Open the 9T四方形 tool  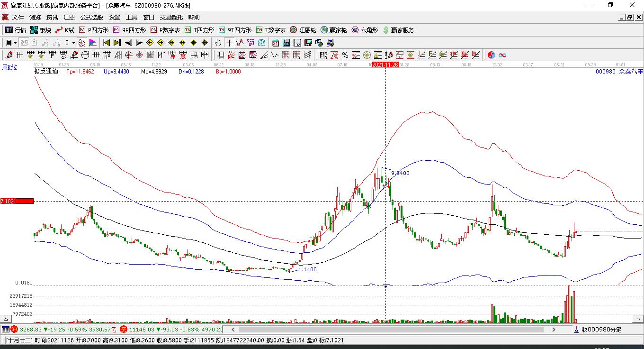235,30
